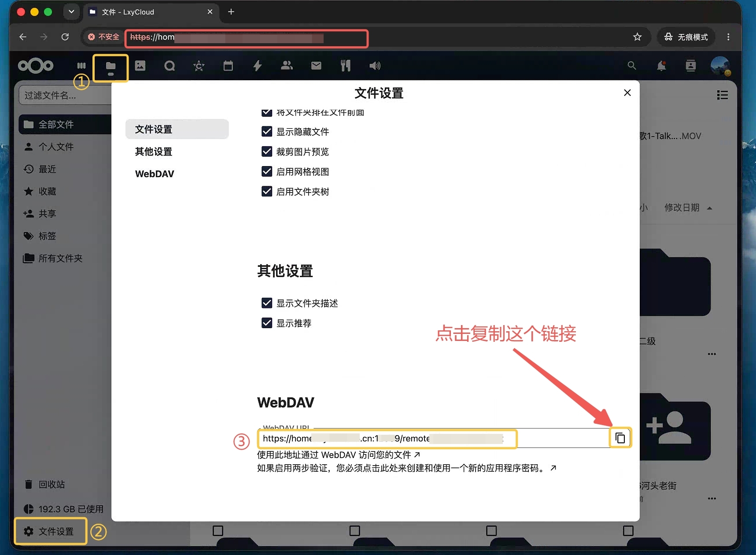Open 收藏 in the left navigation
This screenshot has width=756, height=555.
pos(65,191)
